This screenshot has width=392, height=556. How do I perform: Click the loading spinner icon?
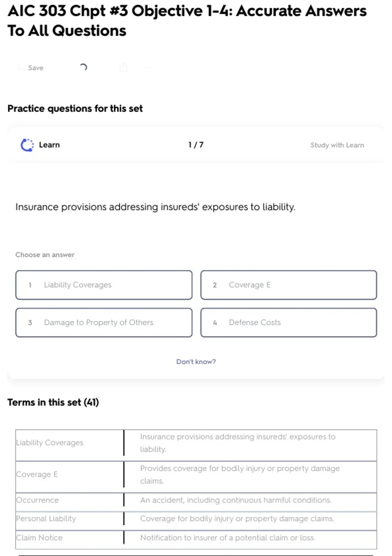tap(83, 67)
